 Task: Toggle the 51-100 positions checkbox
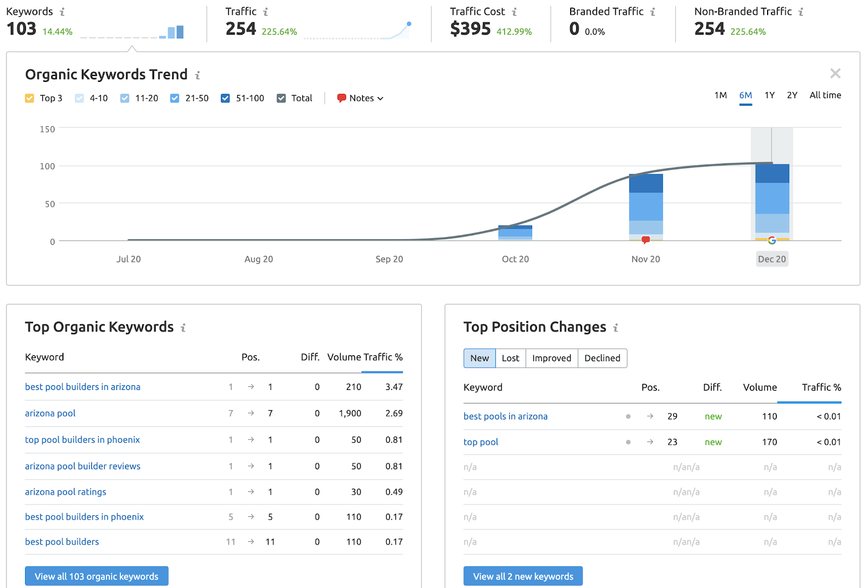click(x=225, y=98)
